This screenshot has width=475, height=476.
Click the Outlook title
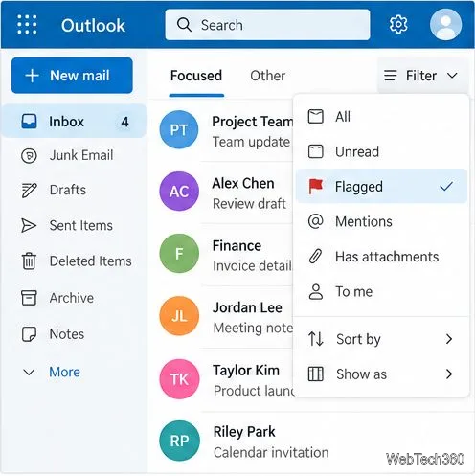93,25
